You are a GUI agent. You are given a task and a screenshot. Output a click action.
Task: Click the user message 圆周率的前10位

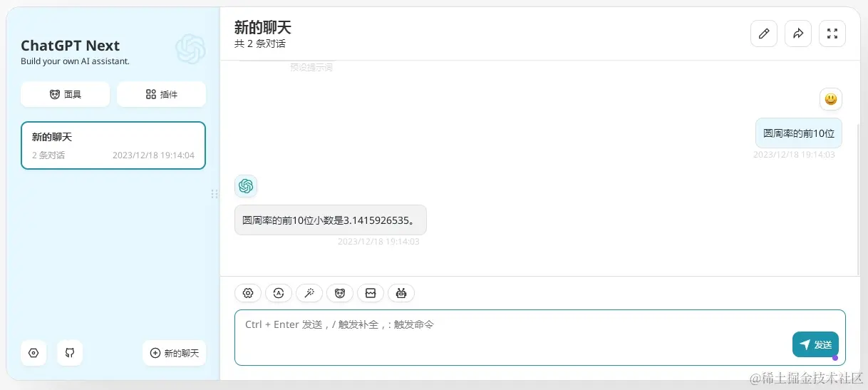click(799, 133)
